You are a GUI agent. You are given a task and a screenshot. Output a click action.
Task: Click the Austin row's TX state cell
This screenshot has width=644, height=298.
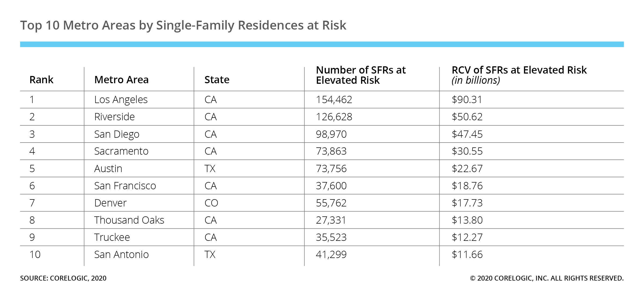coord(210,169)
